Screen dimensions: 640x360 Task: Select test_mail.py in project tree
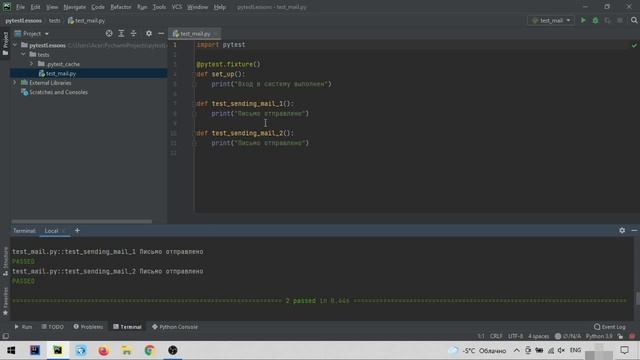pyautogui.click(x=61, y=73)
